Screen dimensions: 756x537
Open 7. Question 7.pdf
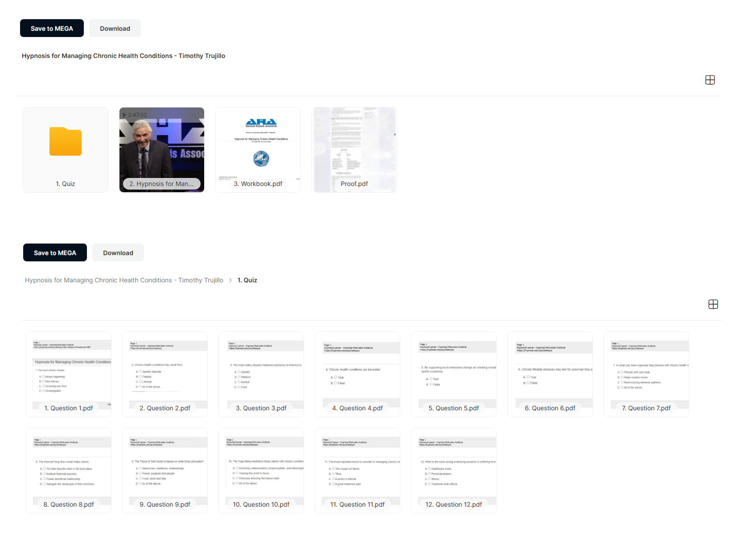[646, 374]
